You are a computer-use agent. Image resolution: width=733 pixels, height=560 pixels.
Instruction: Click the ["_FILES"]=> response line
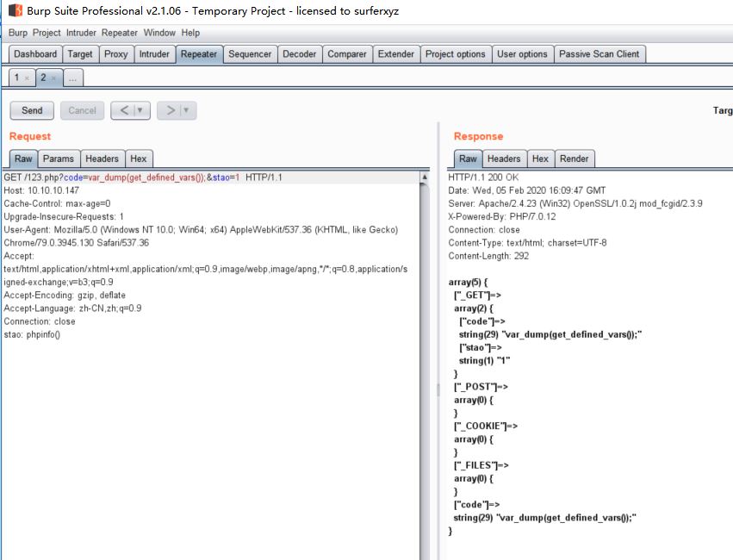coord(481,465)
